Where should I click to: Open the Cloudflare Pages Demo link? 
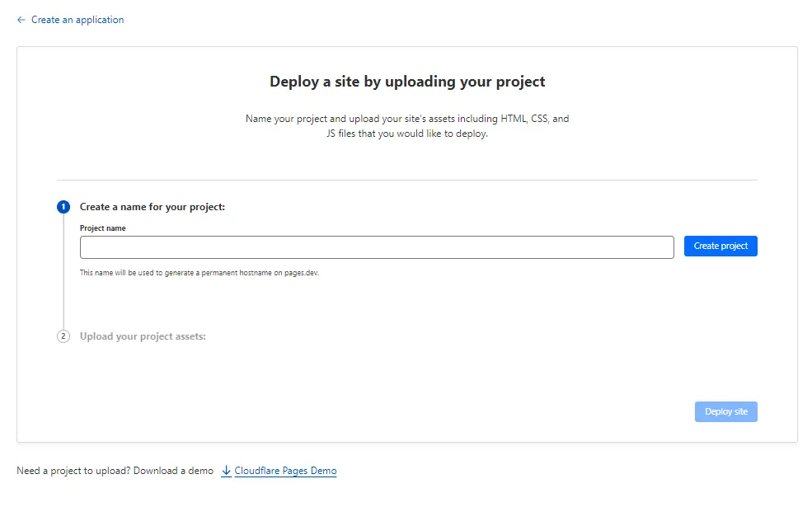(285, 471)
